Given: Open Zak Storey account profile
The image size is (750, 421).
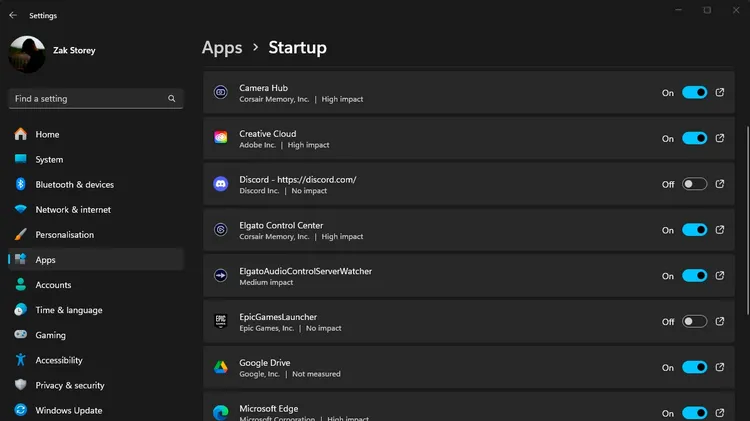Looking at the screenshot, I should (x=53, y=54).
